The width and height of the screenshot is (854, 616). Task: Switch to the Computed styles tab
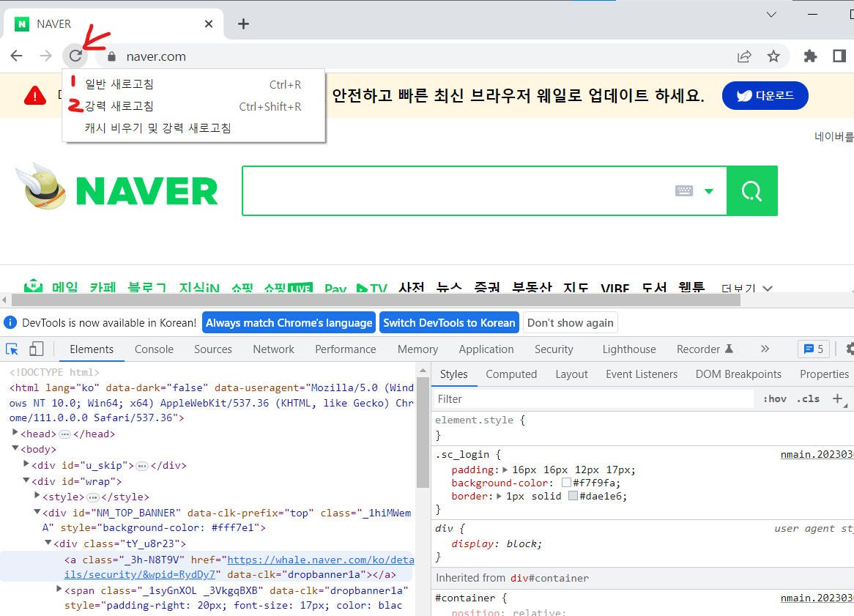[511, 374]
